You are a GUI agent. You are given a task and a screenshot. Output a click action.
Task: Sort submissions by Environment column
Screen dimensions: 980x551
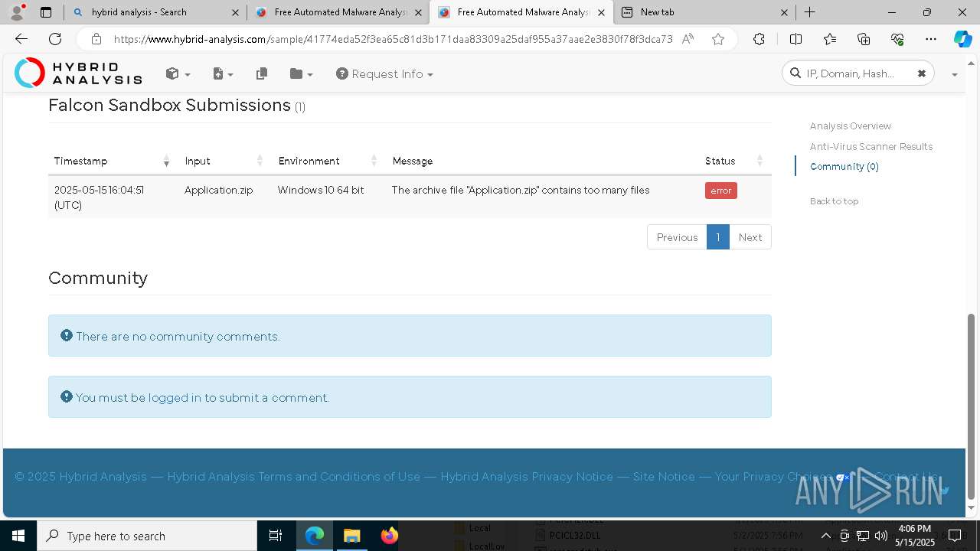click(328, 161)
